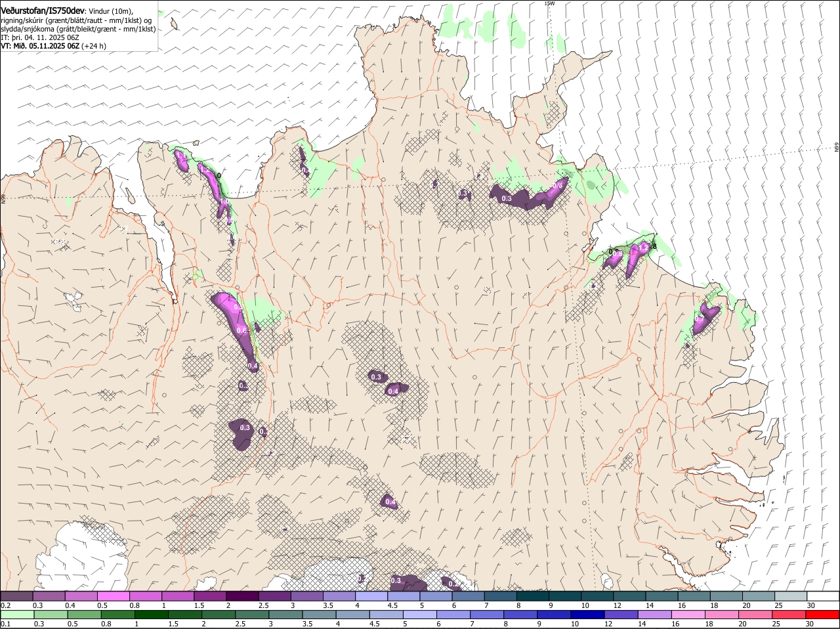Viewport: 840px width, 629px height.
Task: Pick the purple 12 swatch in lower scale
Action: coord(621,615)
